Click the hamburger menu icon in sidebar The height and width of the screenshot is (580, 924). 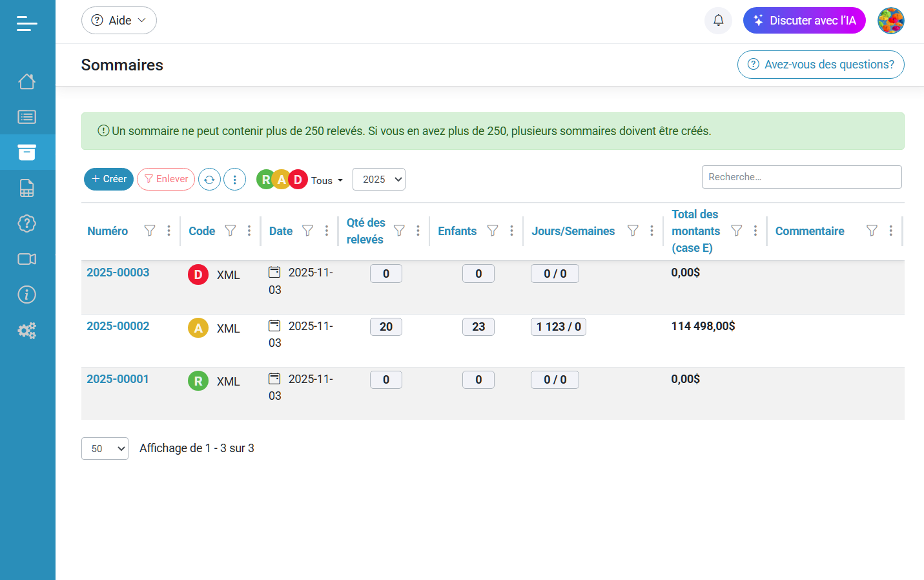[26, 24]
